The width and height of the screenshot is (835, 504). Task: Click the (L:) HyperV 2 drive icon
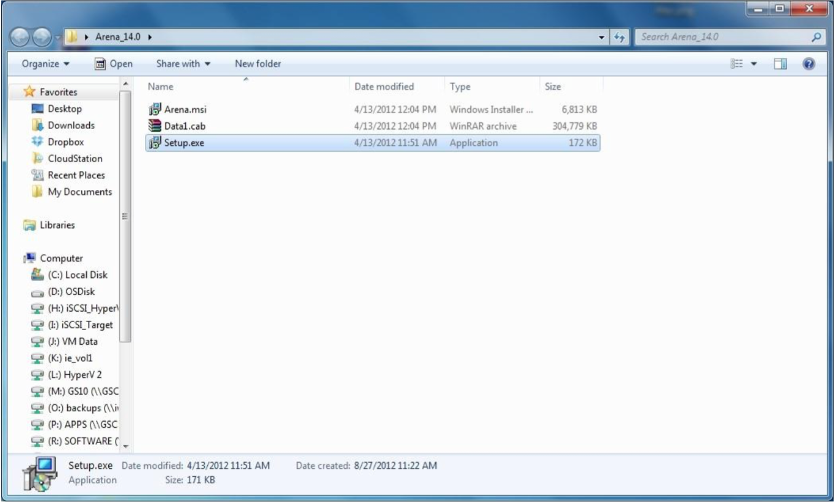click(36, 375)
